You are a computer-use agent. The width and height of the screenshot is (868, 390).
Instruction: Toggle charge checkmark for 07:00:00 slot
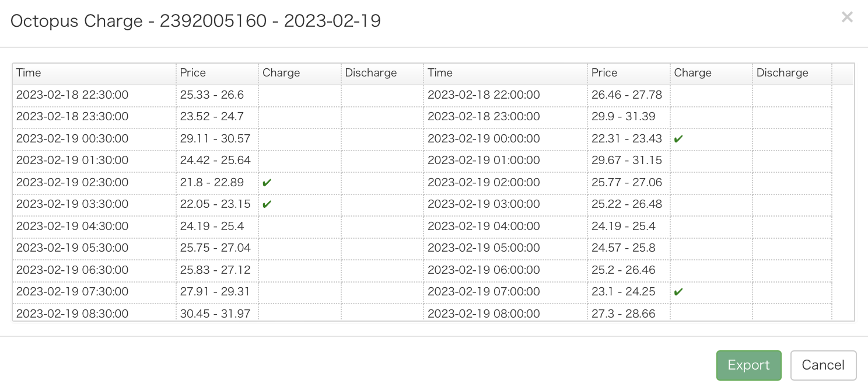pos(678,292)
